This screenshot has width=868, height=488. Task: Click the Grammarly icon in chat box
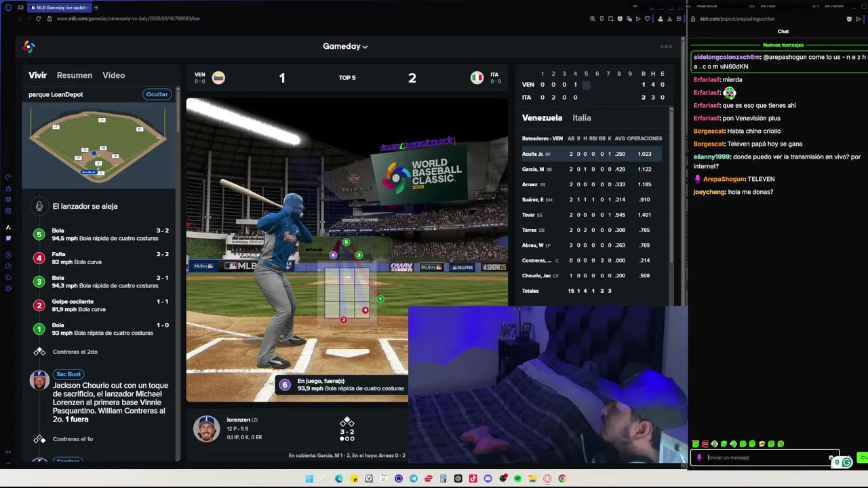click(x=846, y=462)
